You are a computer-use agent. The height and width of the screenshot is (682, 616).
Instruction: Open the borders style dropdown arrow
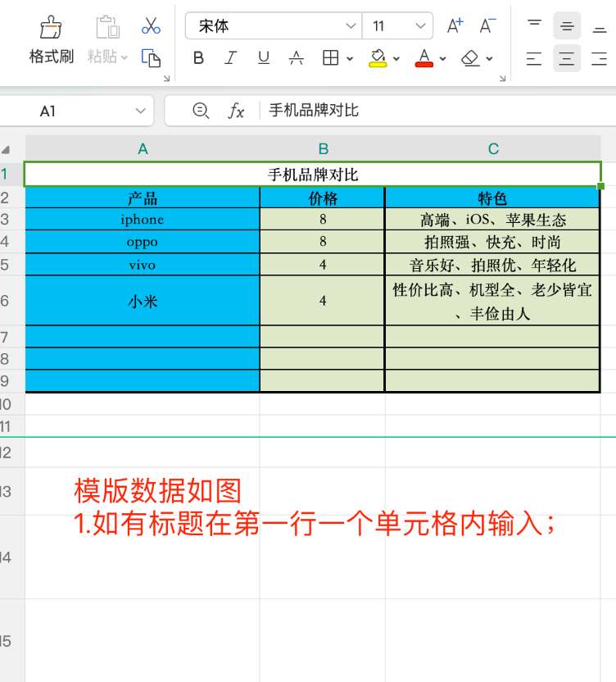[x=350, y=59]
